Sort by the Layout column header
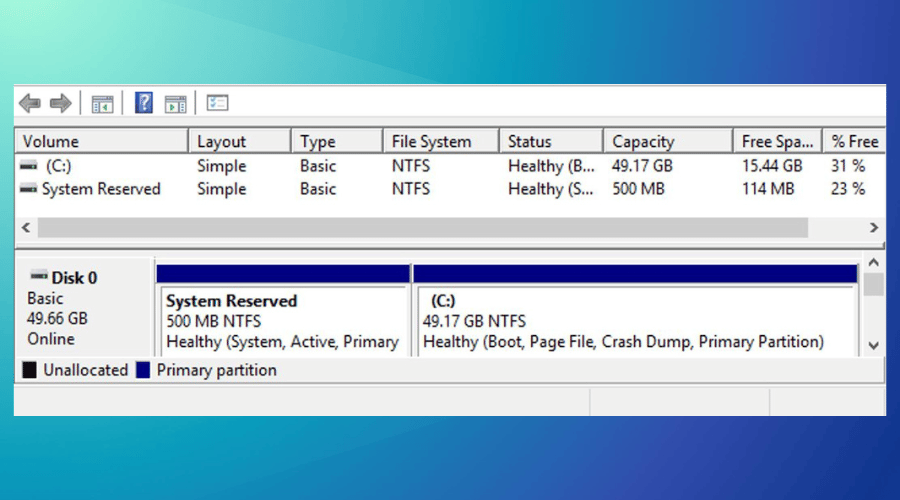 pos(240,141)
